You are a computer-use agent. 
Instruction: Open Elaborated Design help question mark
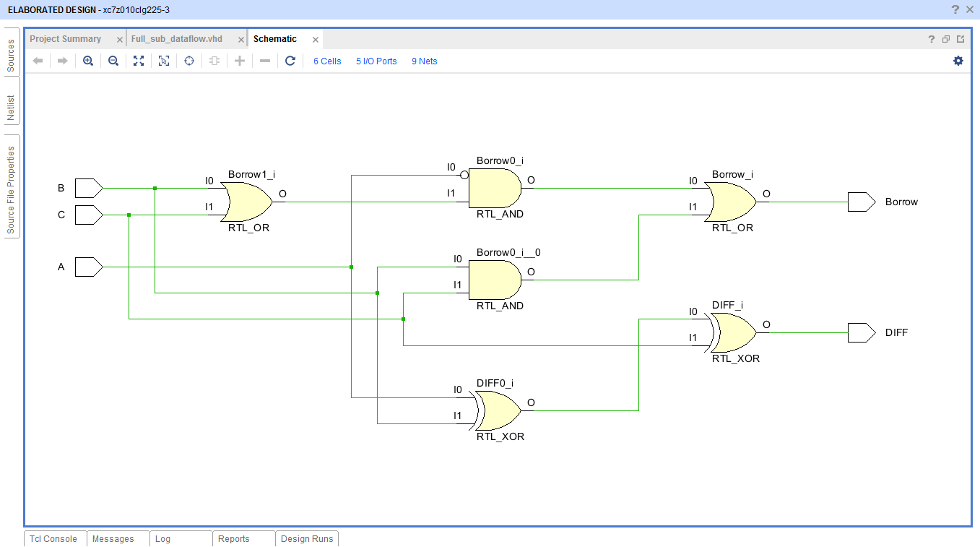(x=955, y=9)
